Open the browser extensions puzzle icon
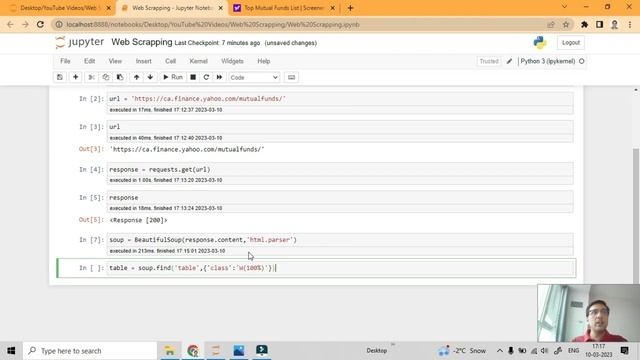This screenshot has width=640, height=360. (x=584, y=24)
